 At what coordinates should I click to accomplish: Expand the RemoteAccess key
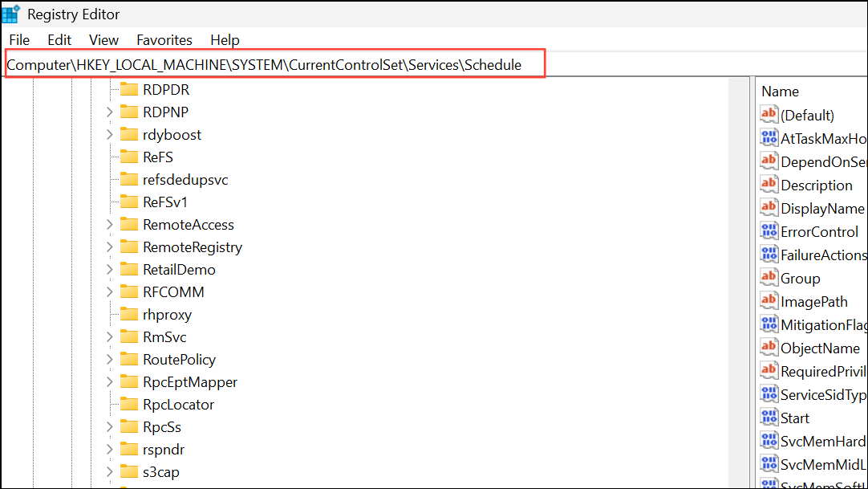point(110,224)
